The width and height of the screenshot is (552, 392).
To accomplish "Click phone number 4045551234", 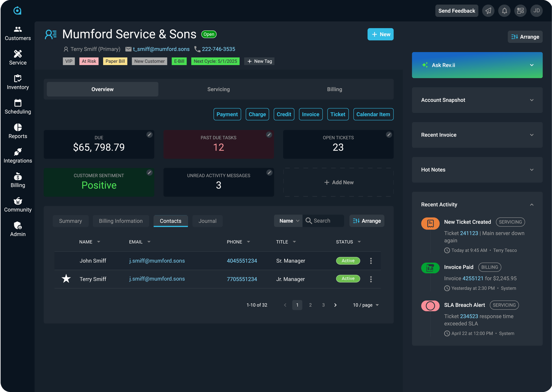I will coord(242,261).
